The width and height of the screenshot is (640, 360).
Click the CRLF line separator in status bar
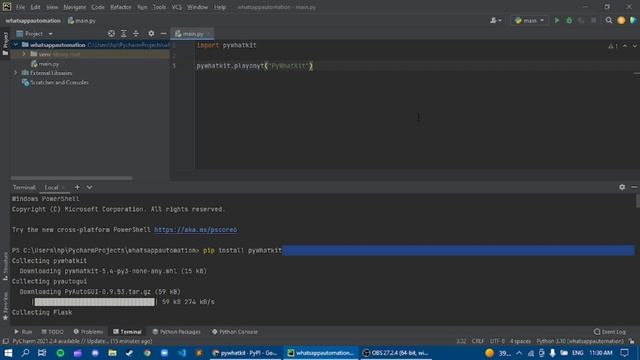point(478,341)
